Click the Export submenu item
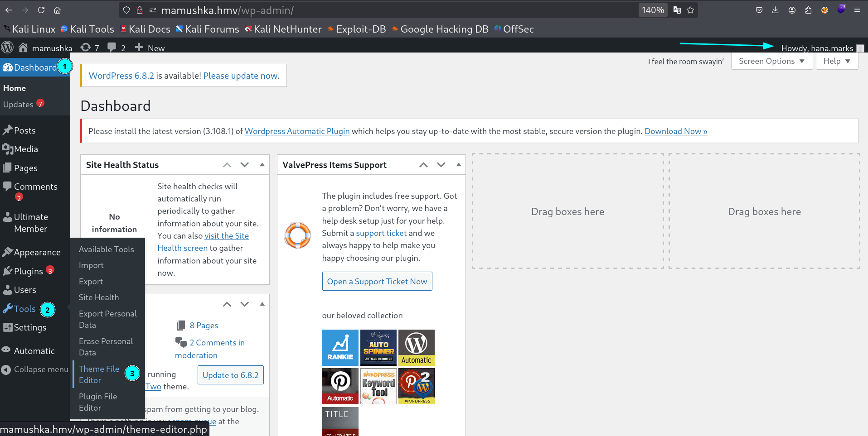The height and width of the screenshot is (436, 868). point(91,282)
